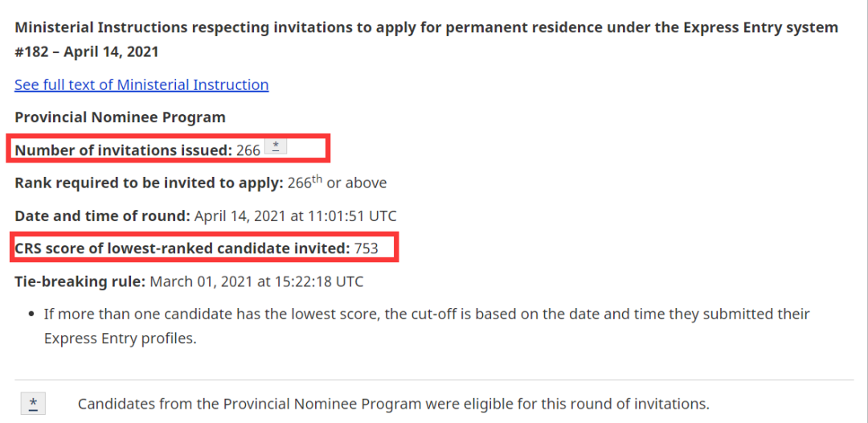Open the "See full text of Ministerial Instruction" link

pos(141,84)
